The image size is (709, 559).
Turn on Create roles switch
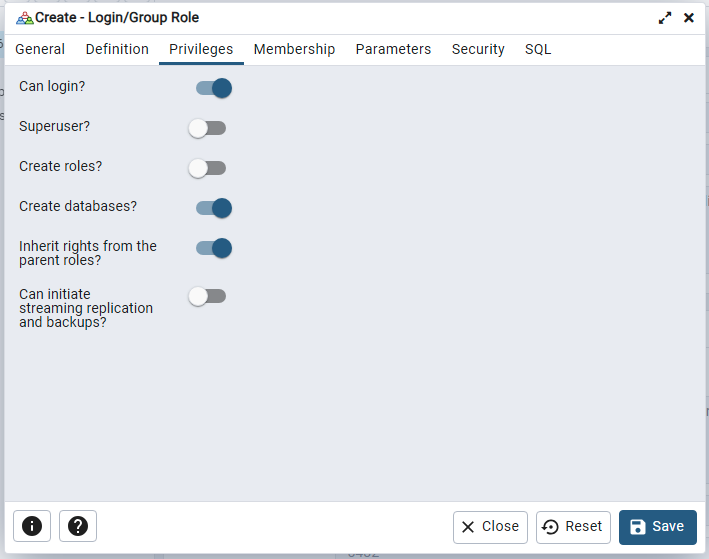click(207, 168)
